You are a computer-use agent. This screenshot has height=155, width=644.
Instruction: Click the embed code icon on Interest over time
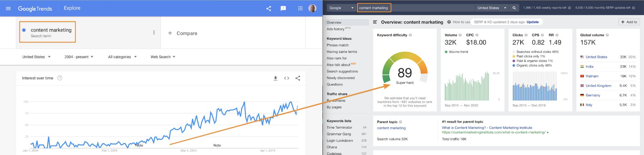click(x=287, y=78)
